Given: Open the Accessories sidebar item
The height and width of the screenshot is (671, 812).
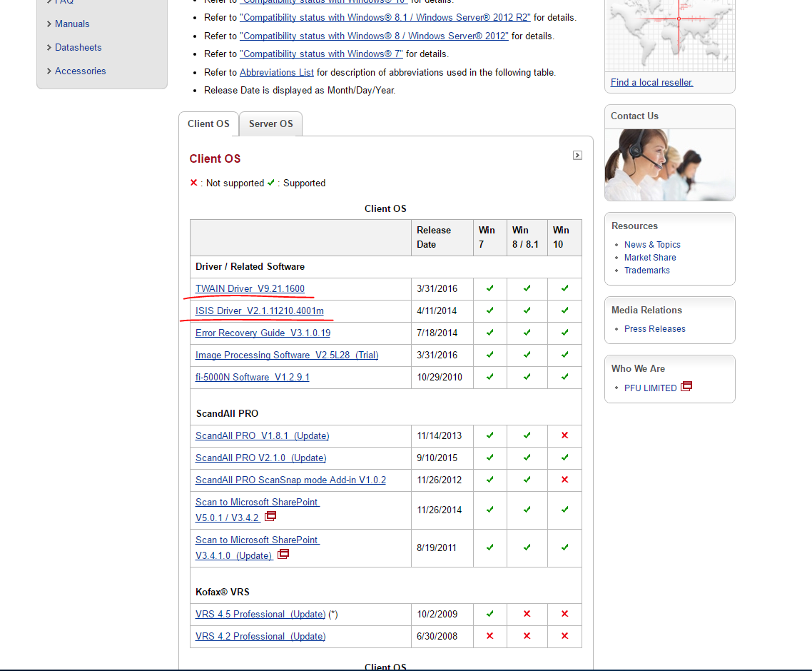Looking at the screenshot, I should 80,71.
